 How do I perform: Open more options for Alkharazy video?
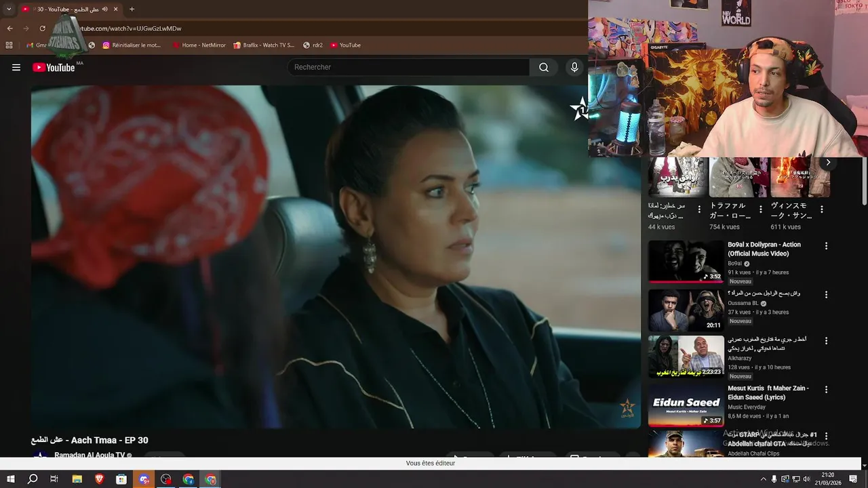[826, 341]
